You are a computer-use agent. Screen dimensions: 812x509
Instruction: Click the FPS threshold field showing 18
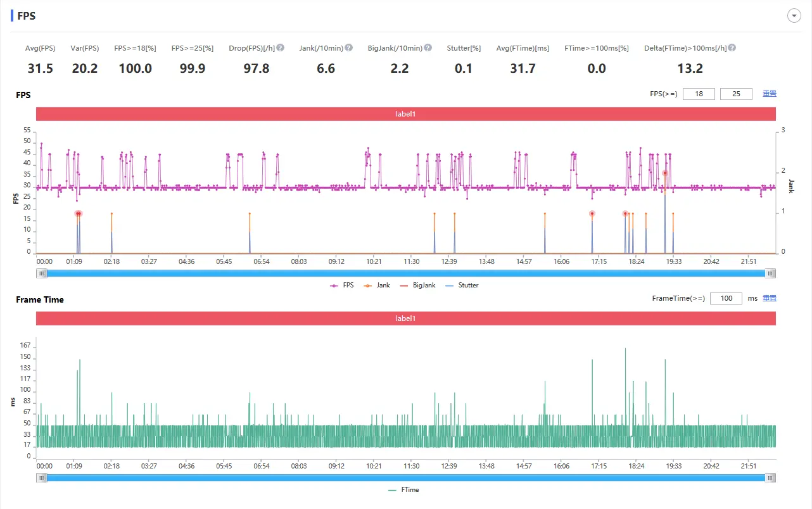[x=699, y=94]
